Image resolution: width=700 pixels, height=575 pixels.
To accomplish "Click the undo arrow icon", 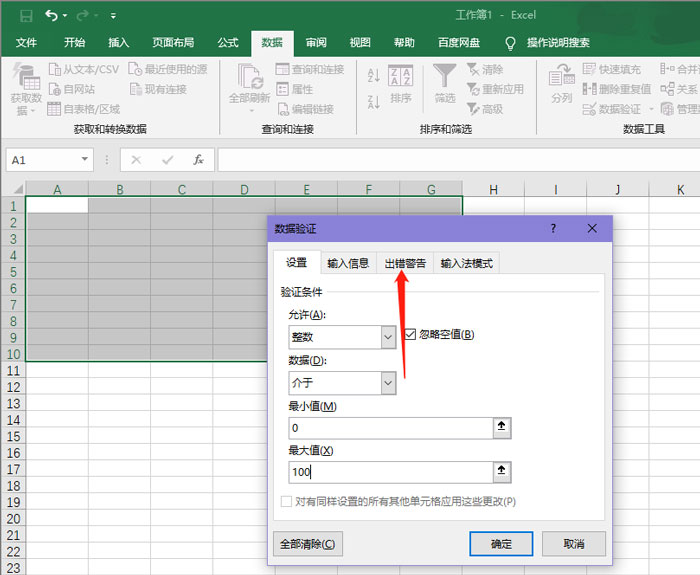I will point(52,16).
